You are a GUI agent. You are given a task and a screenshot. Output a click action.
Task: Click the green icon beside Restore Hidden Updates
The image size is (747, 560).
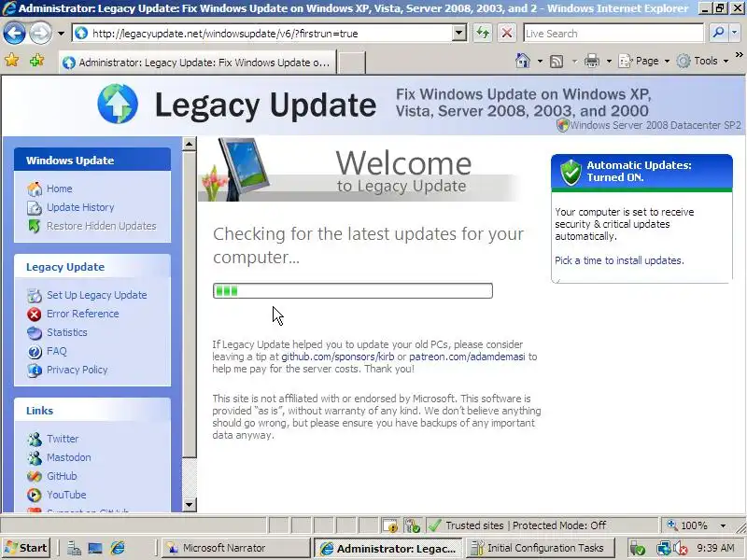[35, 226]
